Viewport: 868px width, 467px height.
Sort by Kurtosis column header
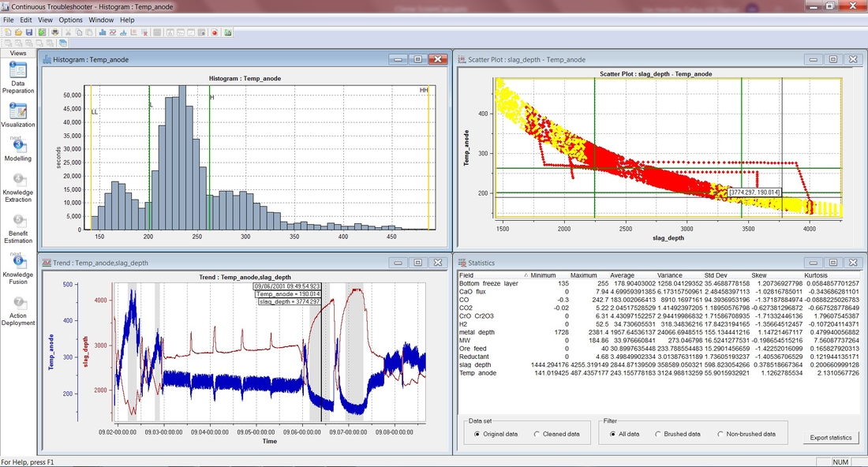click(816, 275)
